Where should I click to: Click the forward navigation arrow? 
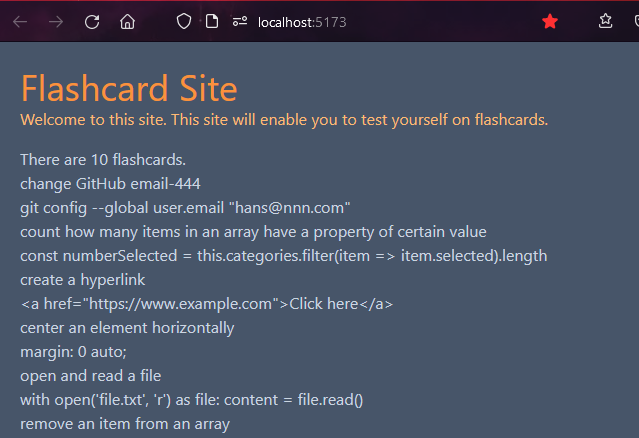(x=56, y=22)
